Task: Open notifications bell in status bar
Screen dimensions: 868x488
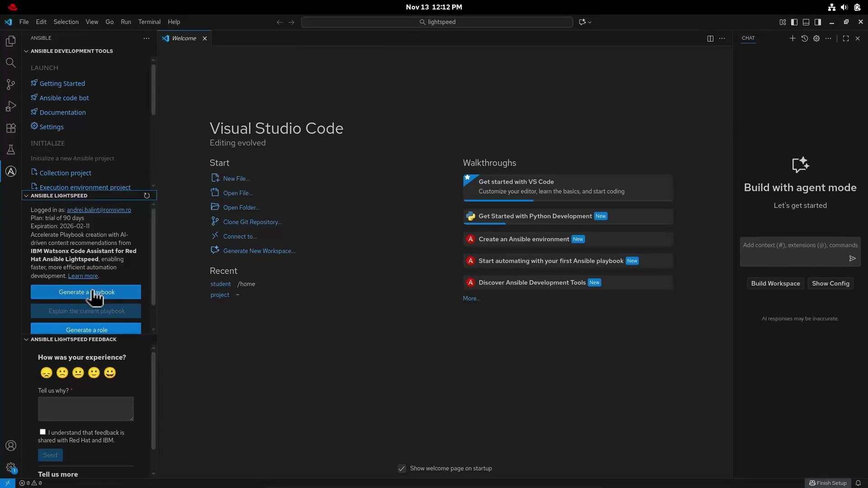Action: (x=858, y=483)
